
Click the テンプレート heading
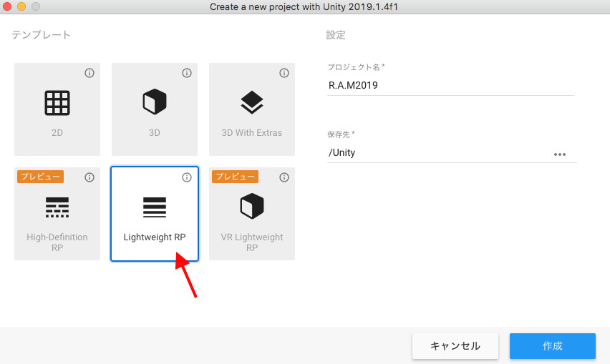coord(42,34)
